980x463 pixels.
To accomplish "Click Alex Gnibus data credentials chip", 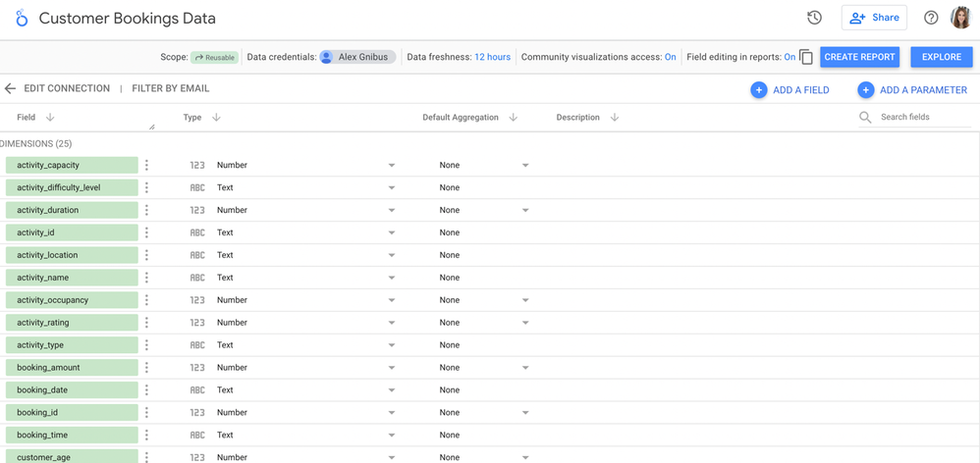I will (x=357, y=57).
